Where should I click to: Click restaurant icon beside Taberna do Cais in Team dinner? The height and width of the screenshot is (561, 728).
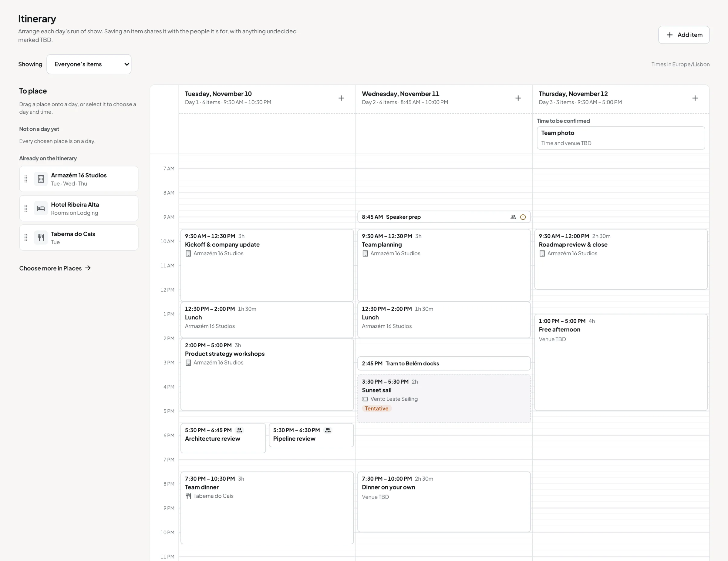[x=188, y=496]
